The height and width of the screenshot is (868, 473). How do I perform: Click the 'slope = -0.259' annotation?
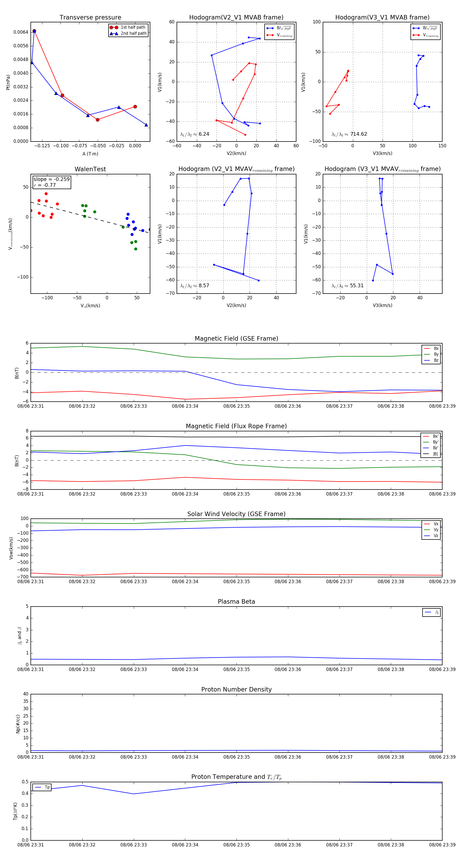[x=52, y=179]
